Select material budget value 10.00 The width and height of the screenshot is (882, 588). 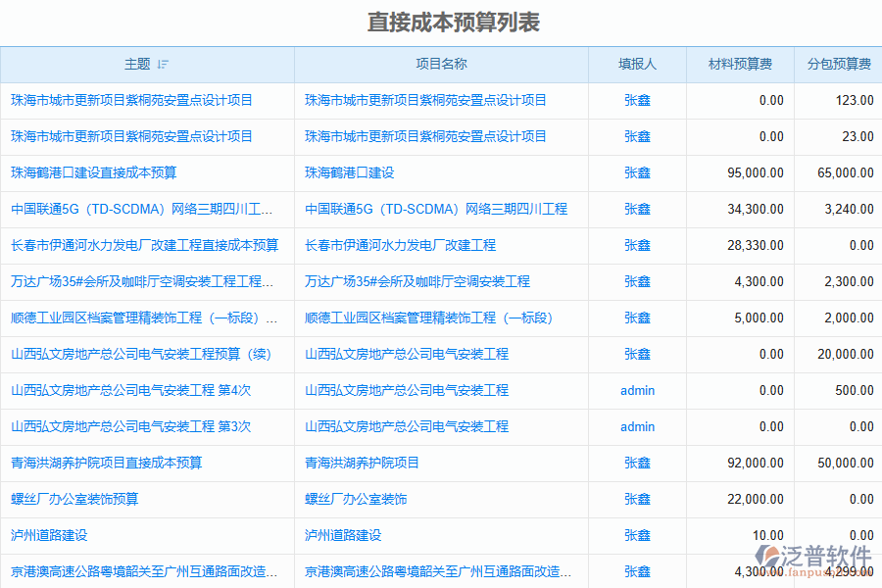click(x=768, y=535)
